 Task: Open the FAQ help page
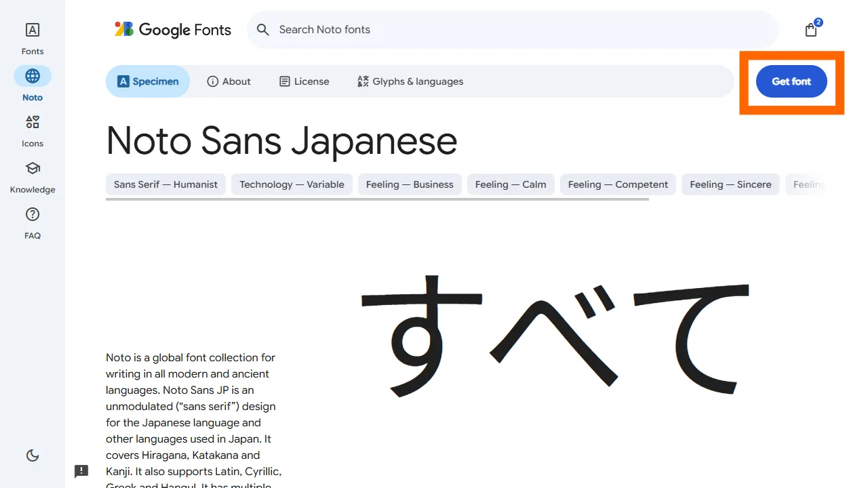(x=33, y=222)
